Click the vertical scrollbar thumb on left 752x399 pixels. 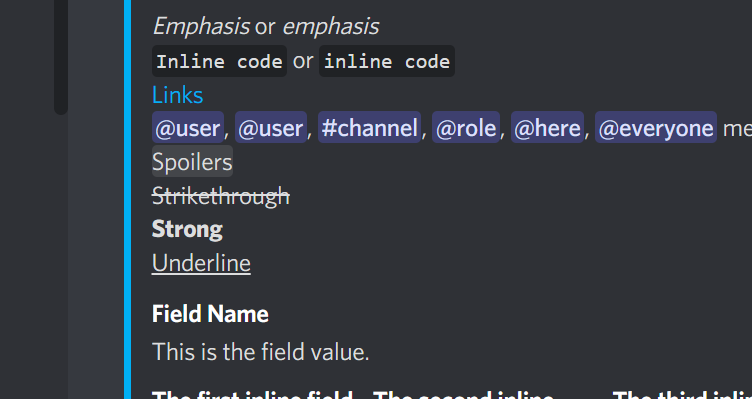61,55
